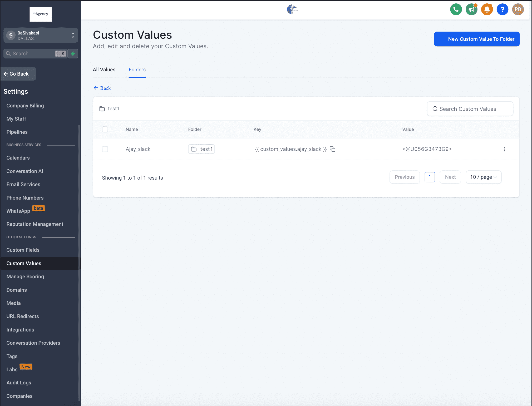Open Pipelines settings
The height and width of the screenshot is (406, 532).
[x=17, y=132]
